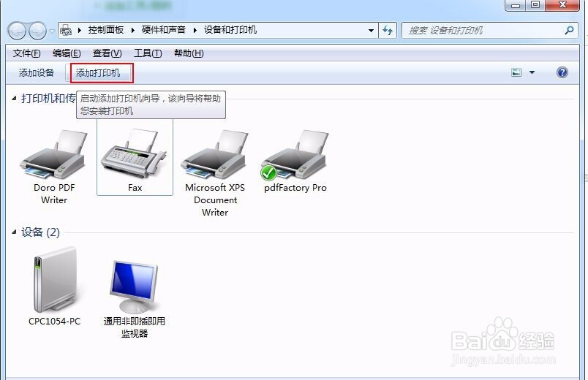
Task: Click the CPC1054-PC label
Action: click(55, 322)
